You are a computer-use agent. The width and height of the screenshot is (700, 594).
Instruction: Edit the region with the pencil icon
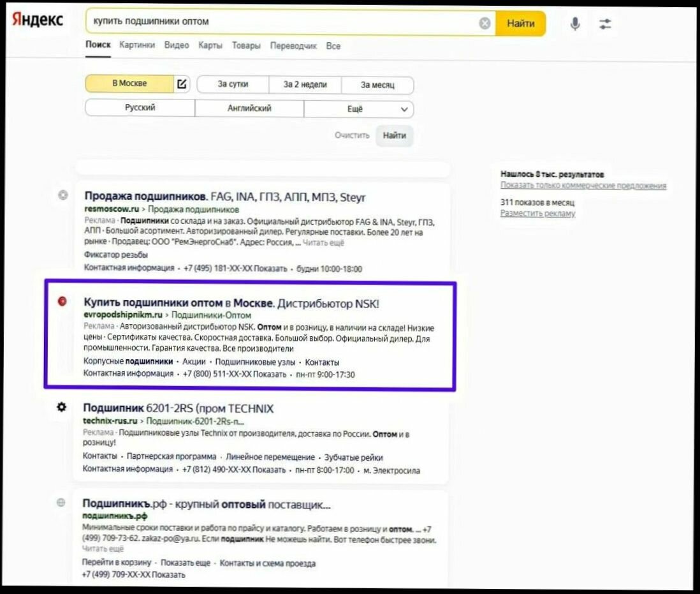pyautogui.click(x=182, y=84)
